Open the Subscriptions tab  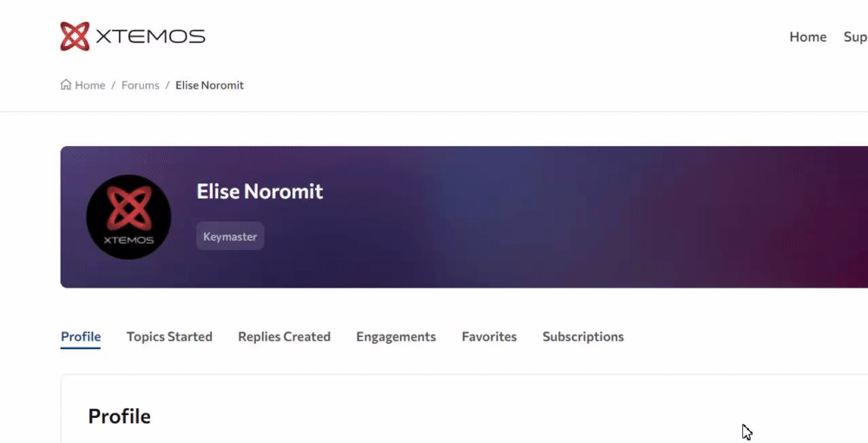tap(583, 337)
